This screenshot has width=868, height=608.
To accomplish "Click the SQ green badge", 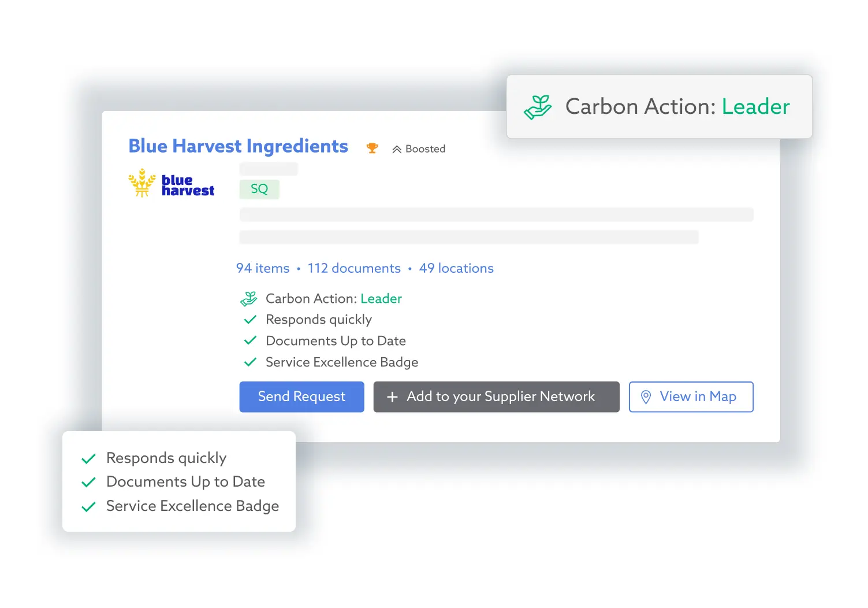I will [259, 189].
